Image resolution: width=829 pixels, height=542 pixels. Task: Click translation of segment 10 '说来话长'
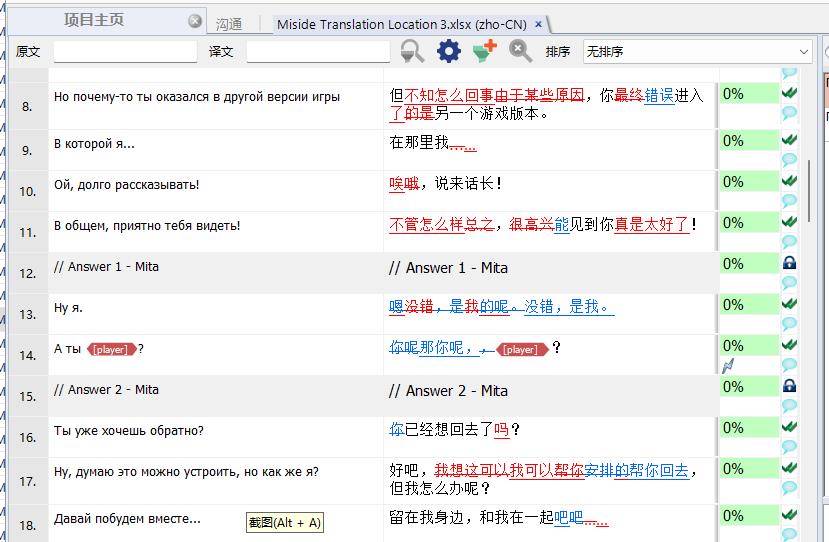tap(464, 183)
